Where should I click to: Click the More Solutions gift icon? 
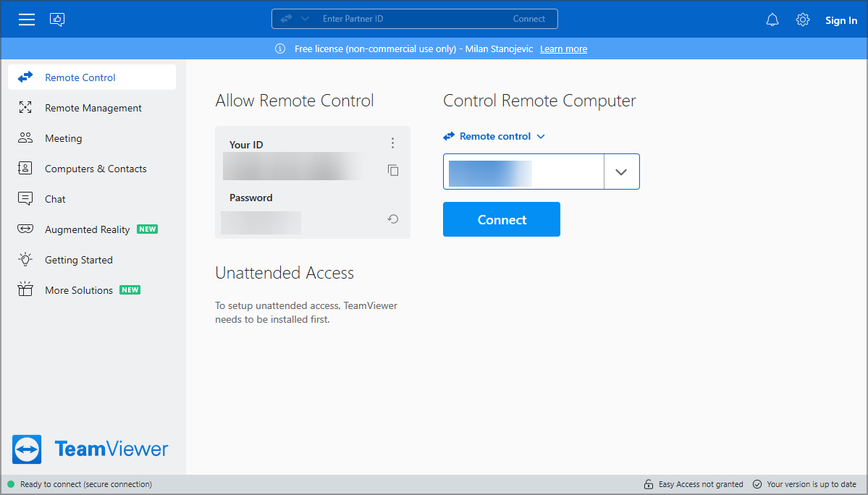tap(25, 289)
